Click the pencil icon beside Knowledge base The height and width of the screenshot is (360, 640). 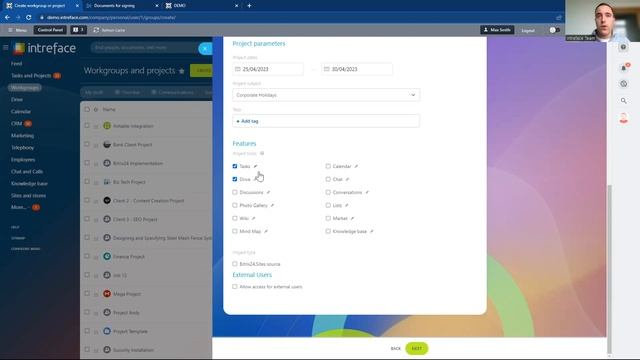coord(371,231)
